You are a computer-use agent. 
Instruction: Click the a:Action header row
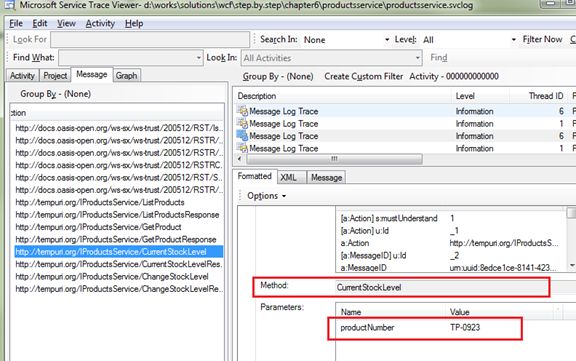pos(450,243)
